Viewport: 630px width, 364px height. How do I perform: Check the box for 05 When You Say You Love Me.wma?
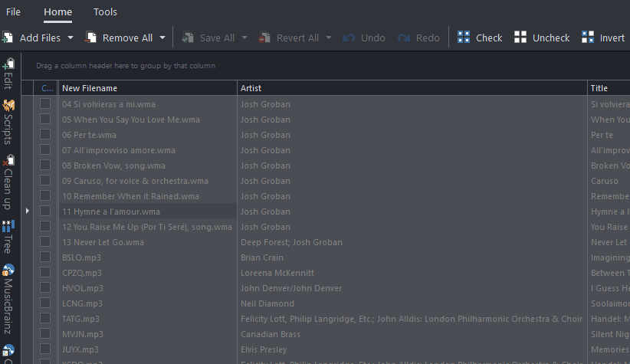tap(45, 119)
